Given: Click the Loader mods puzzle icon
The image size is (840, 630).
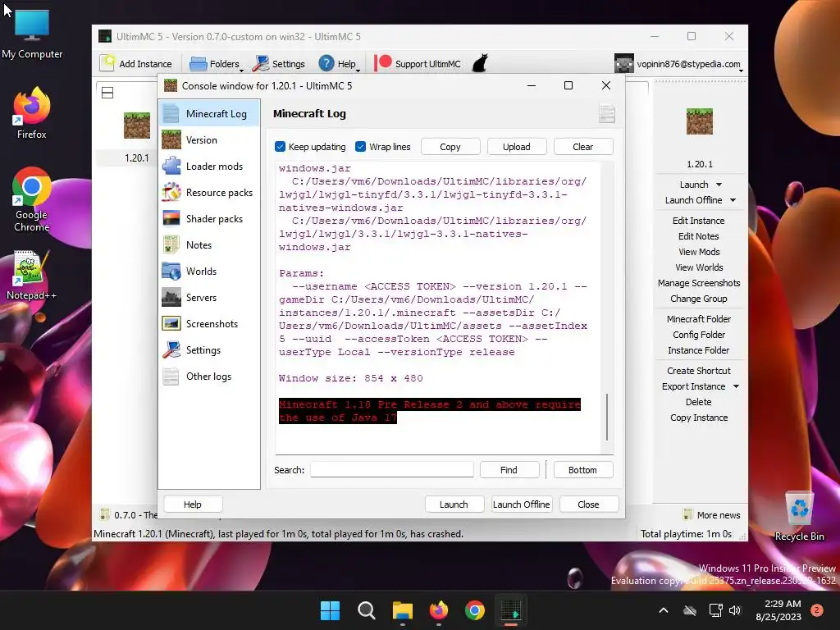Looking at the screenshot, I should click(x=171, y=166).
